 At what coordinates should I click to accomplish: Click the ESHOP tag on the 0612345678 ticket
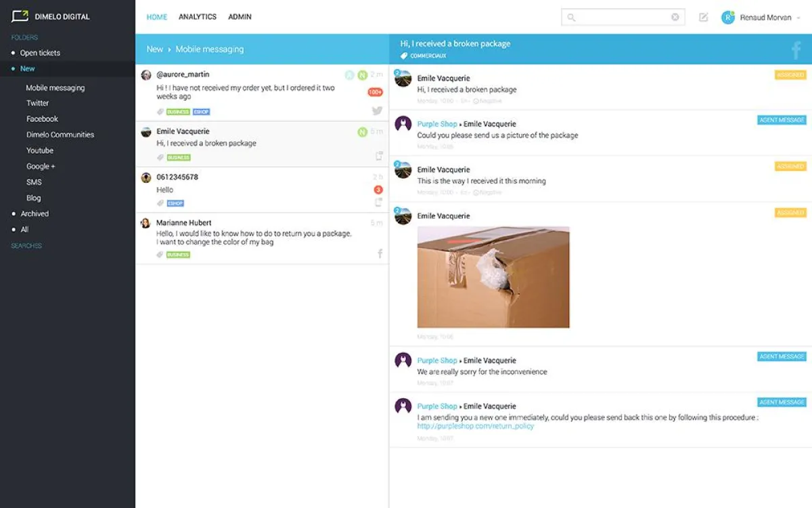(x=175, y=203)
